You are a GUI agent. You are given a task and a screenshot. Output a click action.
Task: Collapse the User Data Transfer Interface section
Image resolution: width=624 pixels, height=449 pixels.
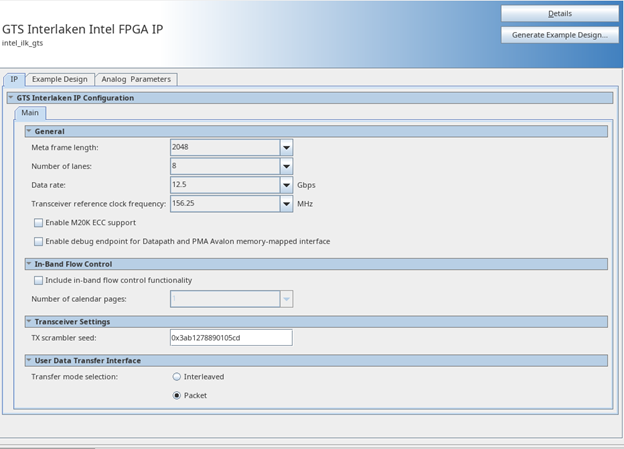click(x=29, y=360)
